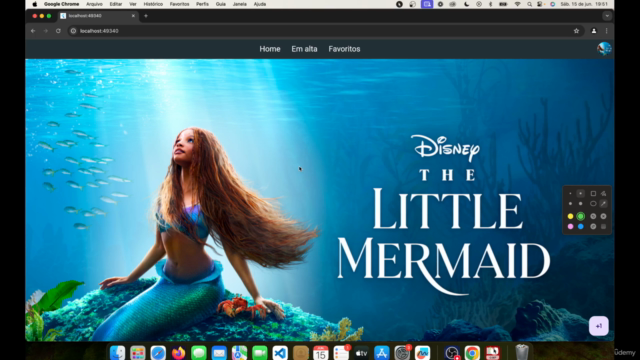
Task: Click The Little Mermaid banner image
Action: click(x=320, y=200)
